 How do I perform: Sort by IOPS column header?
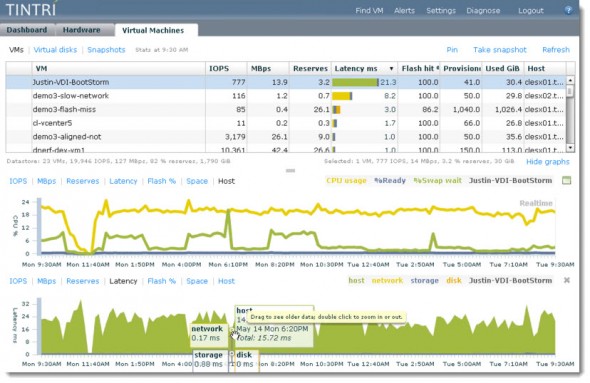[226, 68]
